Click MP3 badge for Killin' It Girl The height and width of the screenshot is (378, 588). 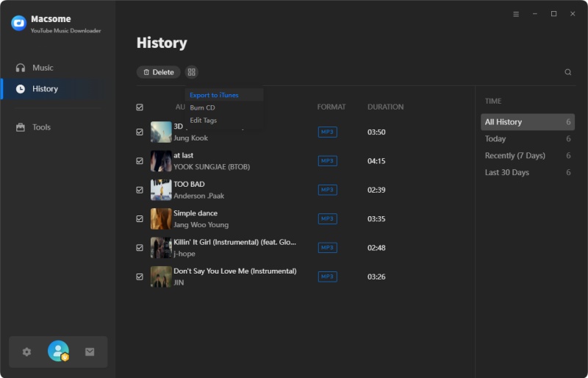click(x=327, y=248)
